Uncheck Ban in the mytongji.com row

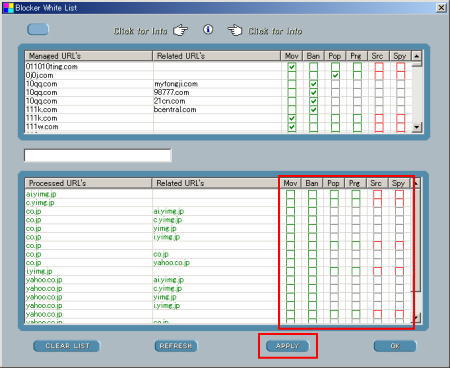tap(313, 84)
